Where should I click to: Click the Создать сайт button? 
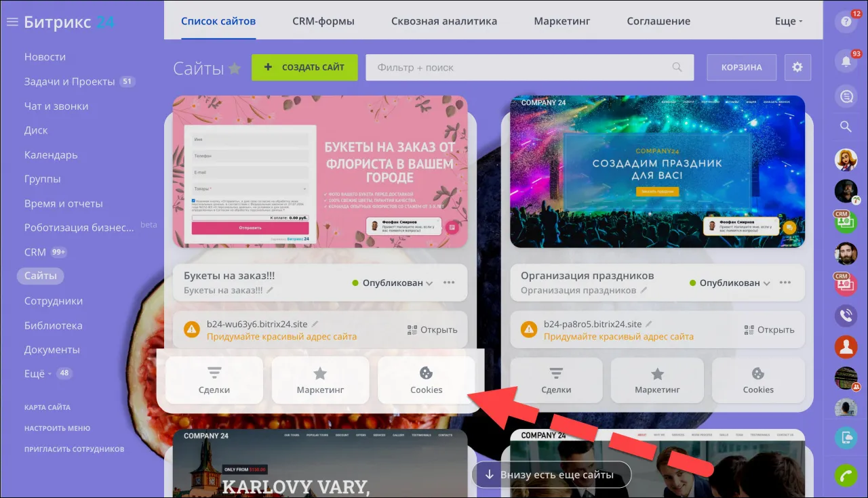[x=304, y=67]
